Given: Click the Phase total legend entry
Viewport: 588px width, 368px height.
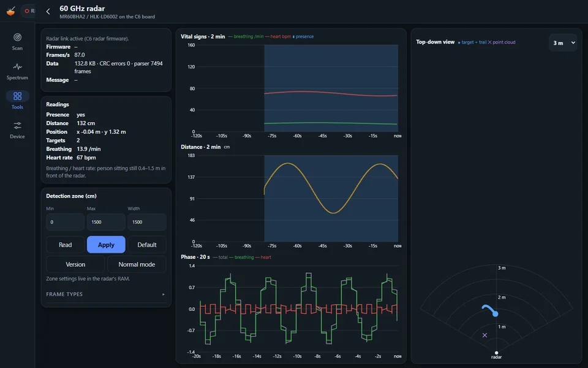Looking at the screenshot, I should (x=221, y=257).
